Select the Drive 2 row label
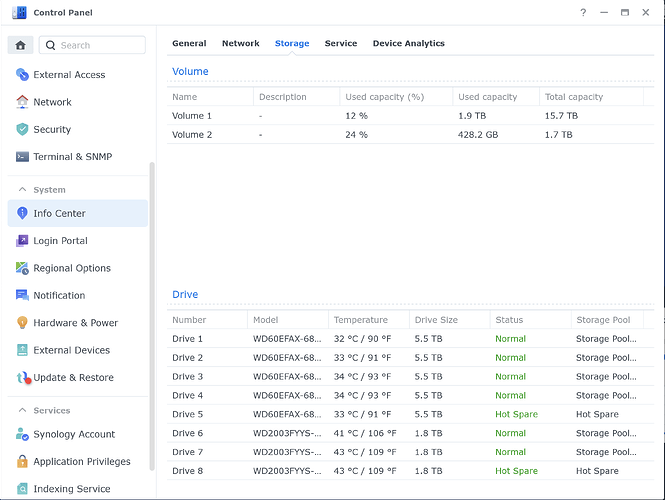 click(x=187, y=358)
